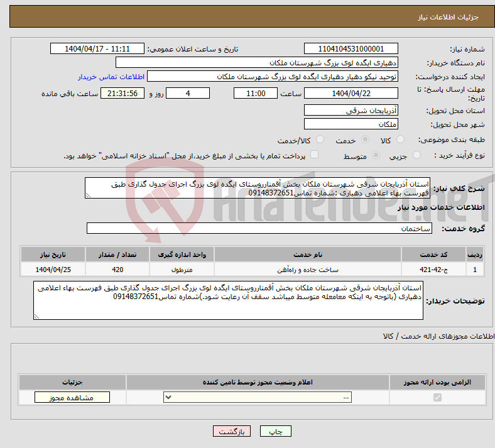Click the unit cell مترطول

[x=182, y=270]
